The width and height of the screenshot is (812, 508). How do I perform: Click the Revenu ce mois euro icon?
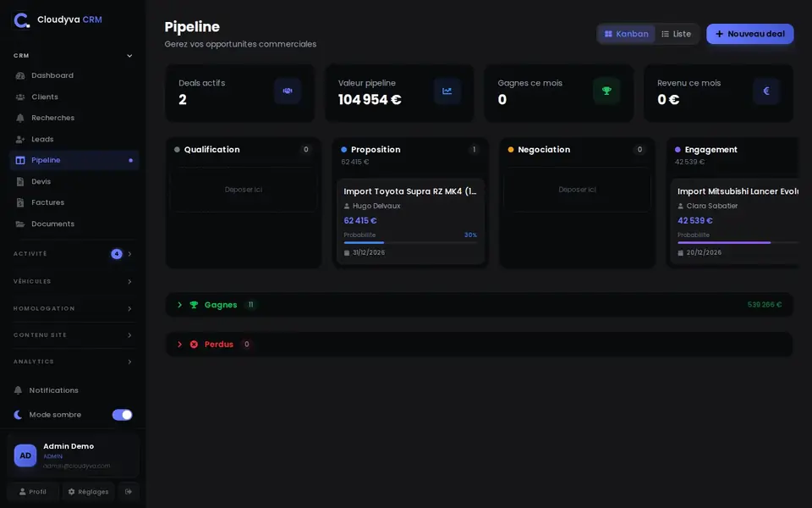[766, 91]
